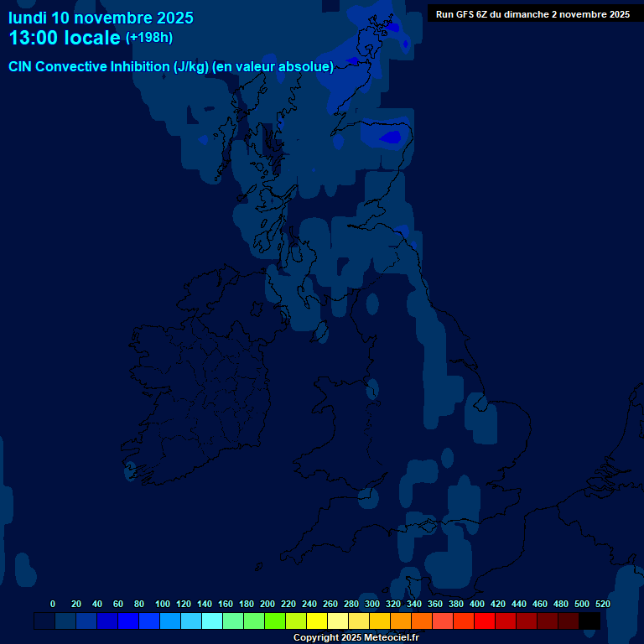Click the date title lundi 10 novembre 2025
This screenshot has width=644, height=644.
point(101,18)
